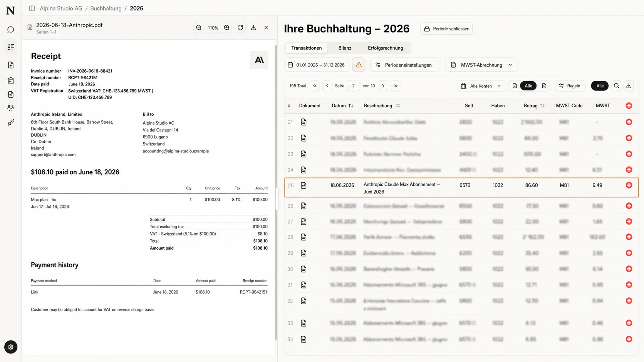
Task: Rotate the PDF document
Action: coord(240,28)
